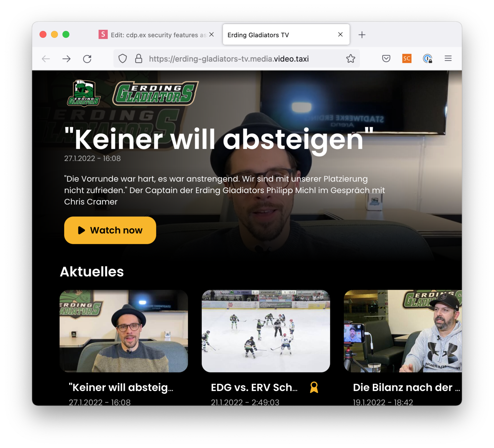Close the Erding Gladiators TV tab
494x448 pixels.
340,35
